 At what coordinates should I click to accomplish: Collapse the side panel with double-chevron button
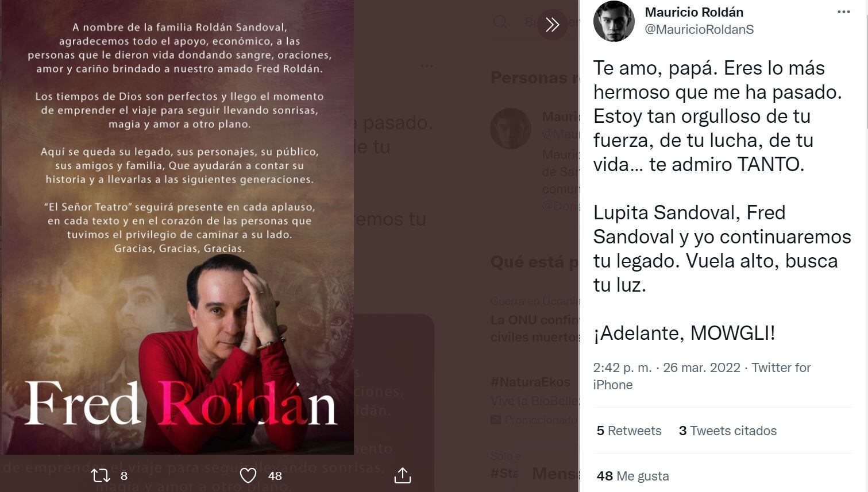(x=552, y=24)
